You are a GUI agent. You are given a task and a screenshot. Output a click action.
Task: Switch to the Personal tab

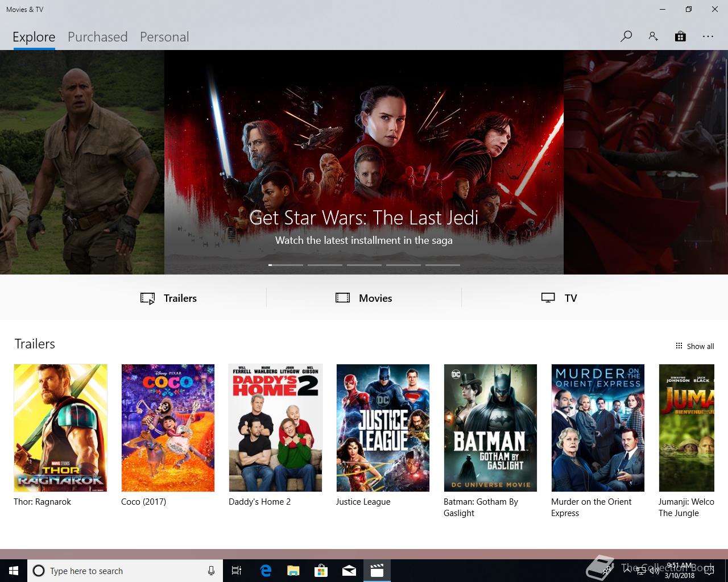[164, 37]
